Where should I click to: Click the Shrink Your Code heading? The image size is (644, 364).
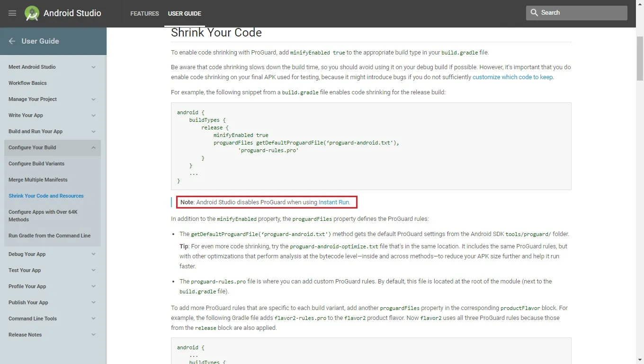[216, 33]
